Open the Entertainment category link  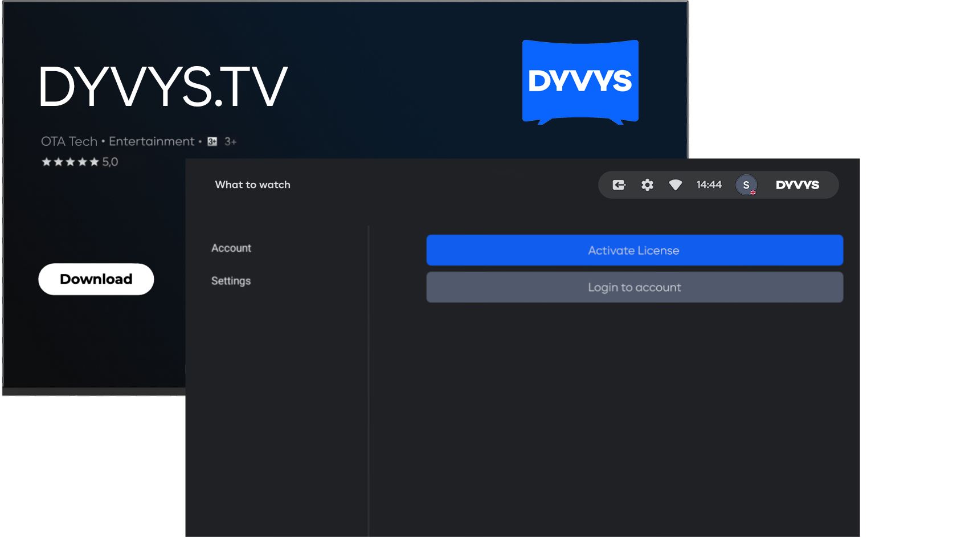point(152,141)
